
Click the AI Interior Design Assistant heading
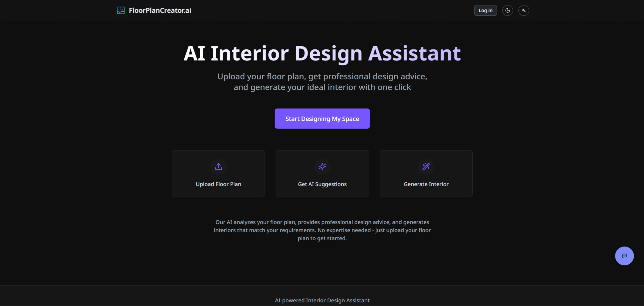pos(322,54)
